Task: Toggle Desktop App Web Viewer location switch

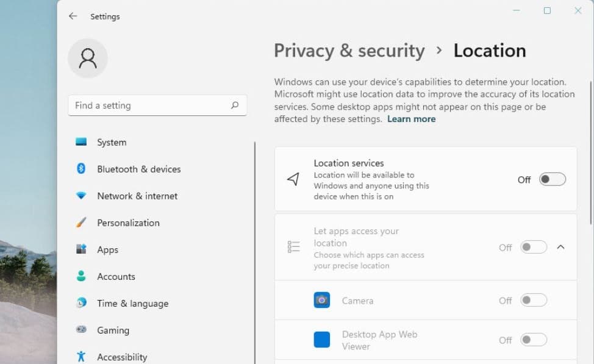Action: 534,340
